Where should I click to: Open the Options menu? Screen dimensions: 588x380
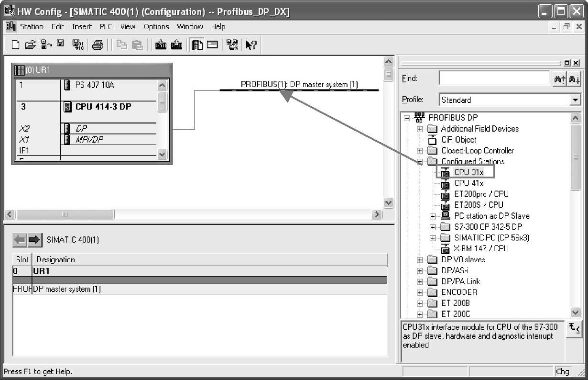tap(156, 27)
